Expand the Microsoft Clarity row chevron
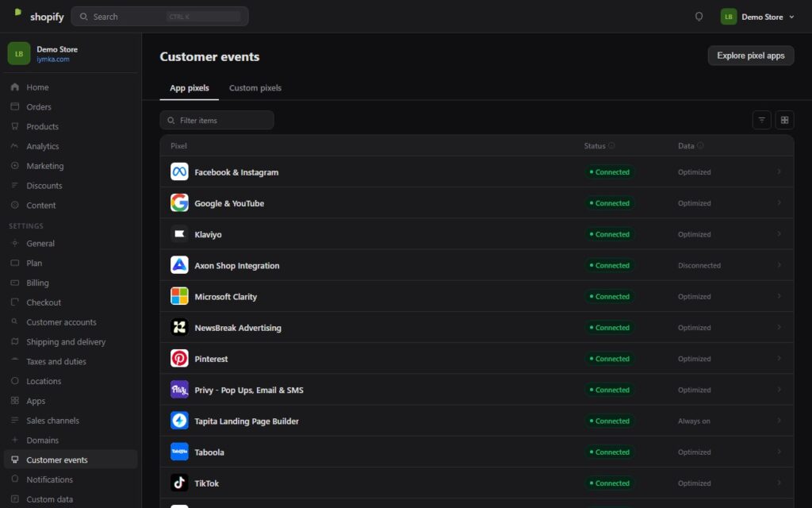 (779, 296)
